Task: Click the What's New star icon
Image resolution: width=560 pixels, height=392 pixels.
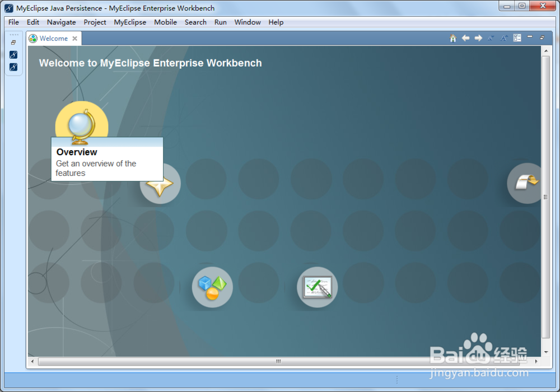Action: pyautogui.click(x=160, y=184)
